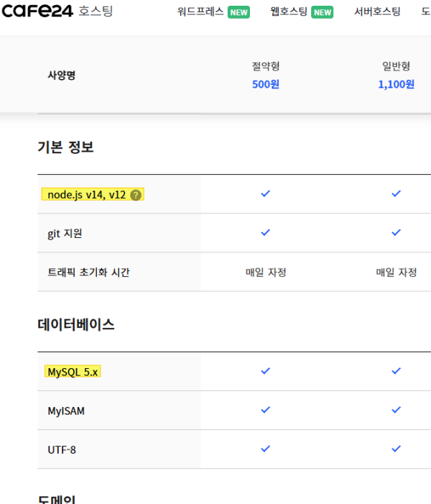Image resolution: width=431 pixels, height=504 pixels.
Task: Open the 워드프레스 menu item
Action: 200,12
